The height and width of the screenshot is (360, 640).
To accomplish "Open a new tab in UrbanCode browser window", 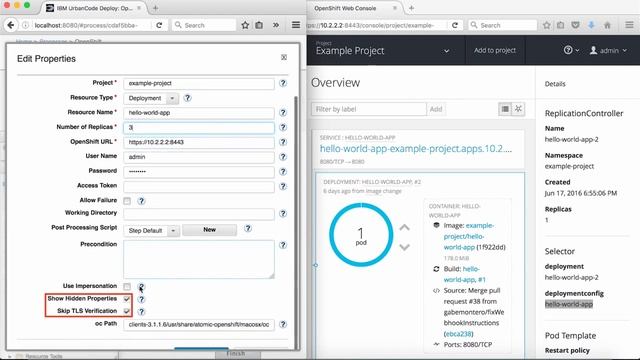I will 156,8.
